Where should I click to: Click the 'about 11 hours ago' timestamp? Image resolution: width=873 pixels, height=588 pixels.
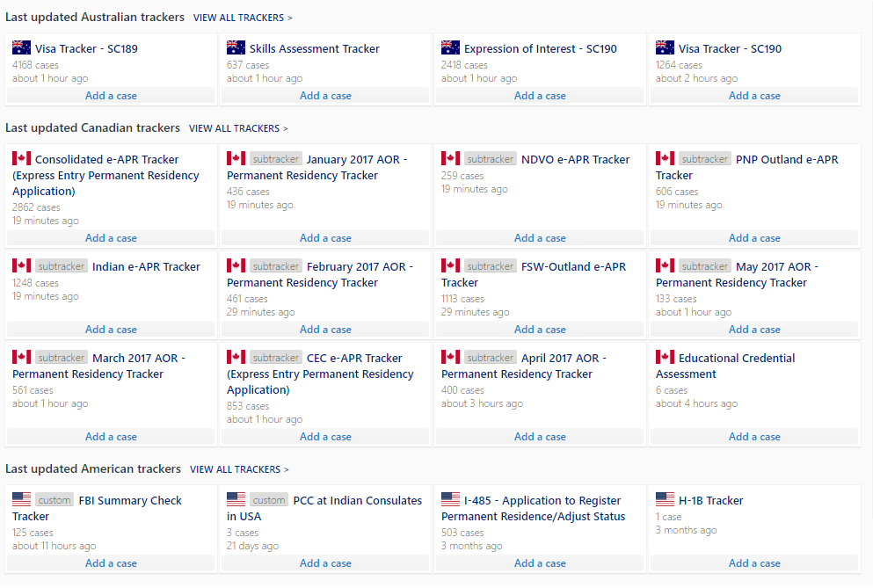(54, 546)
